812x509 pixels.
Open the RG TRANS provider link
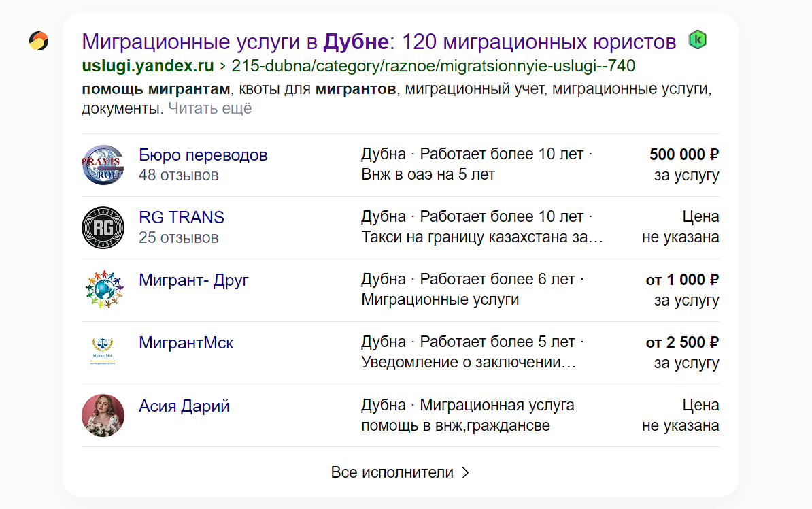pos(182,217)
